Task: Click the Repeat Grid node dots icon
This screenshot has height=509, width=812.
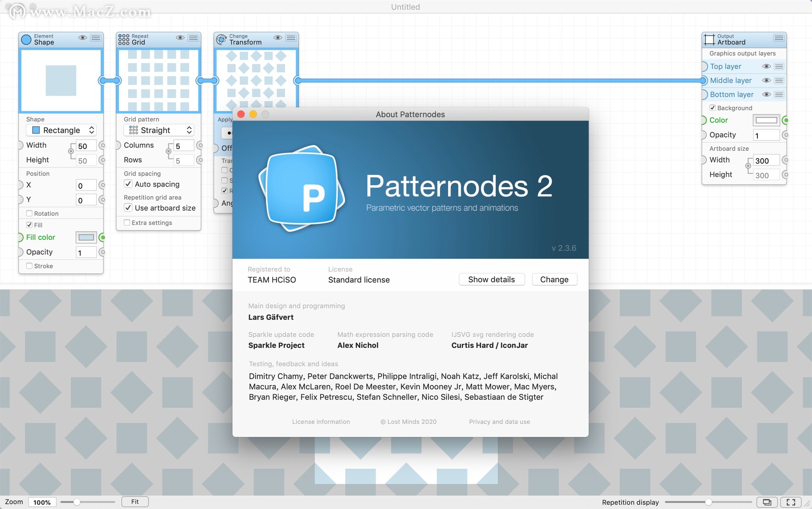Action: (x=124, y=40)
